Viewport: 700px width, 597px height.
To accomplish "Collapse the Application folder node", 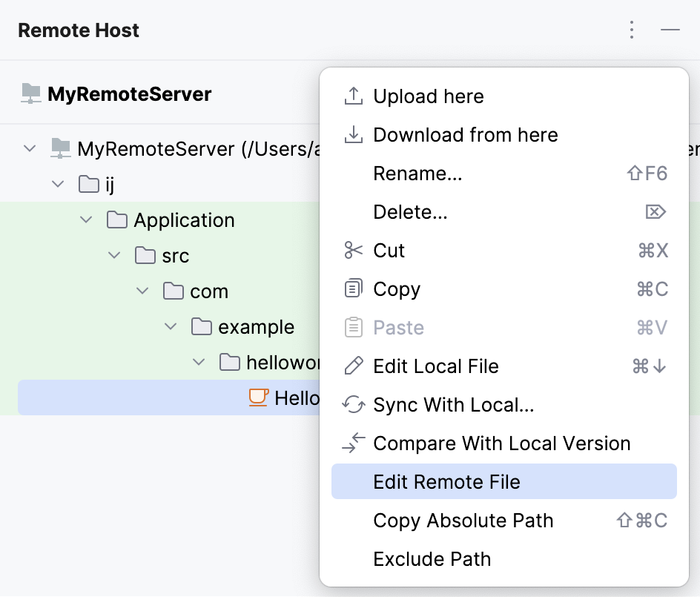I will click(86, 220).
